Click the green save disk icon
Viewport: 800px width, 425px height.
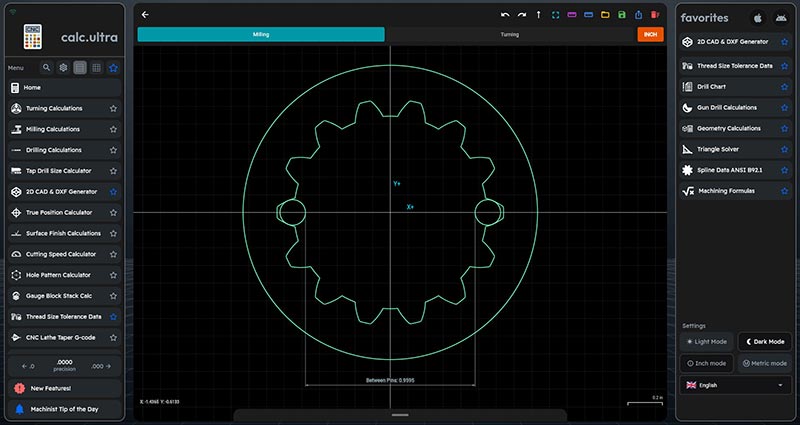point(622,15)
